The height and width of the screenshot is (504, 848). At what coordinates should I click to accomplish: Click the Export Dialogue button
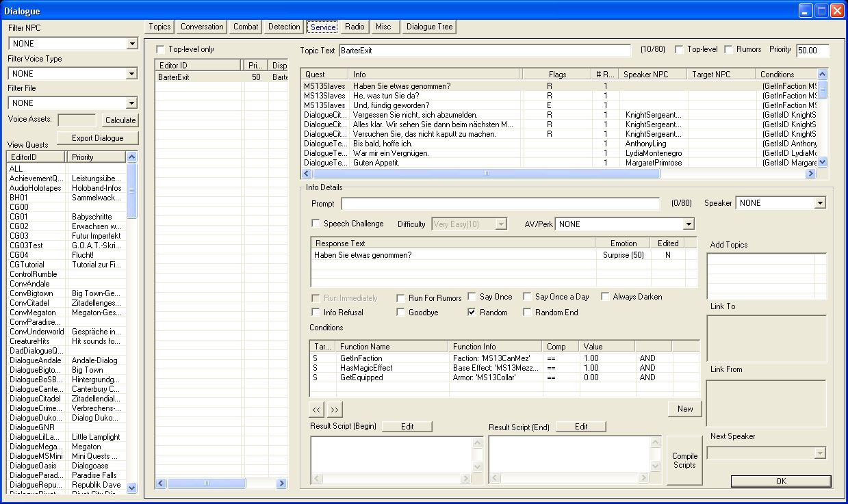[98, 138]
